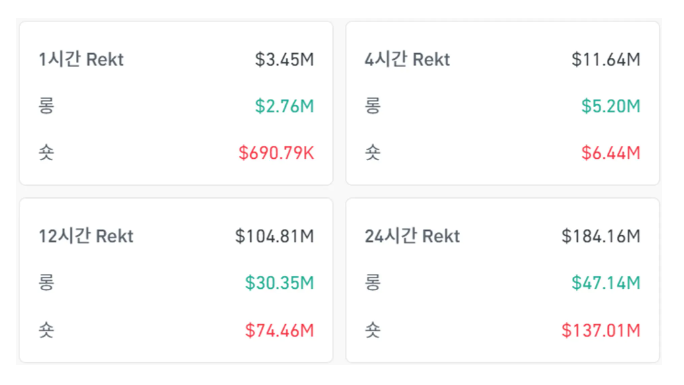Viewport: 684px width, 385px height.
Task: Select the $11.64M four-hour total
Action: 606,60
